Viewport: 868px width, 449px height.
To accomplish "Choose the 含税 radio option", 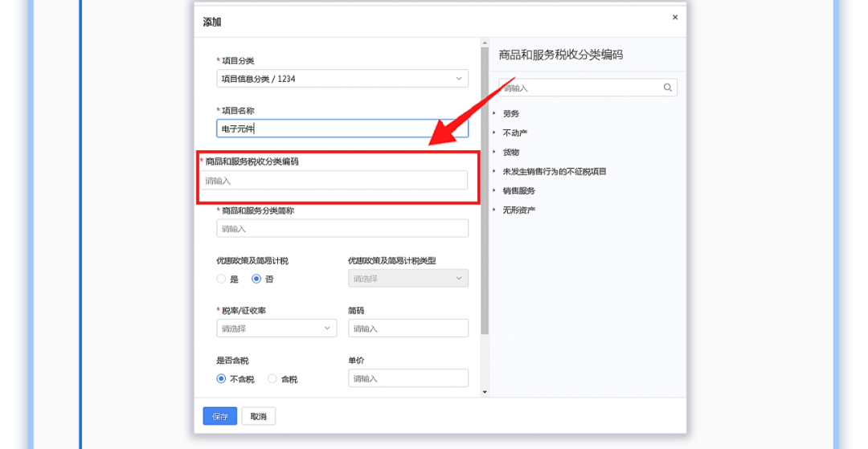I will tap(272, 378).
